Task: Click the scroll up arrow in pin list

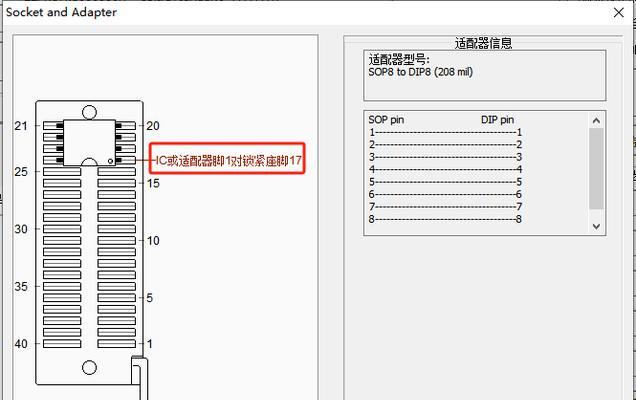Action: click(596, 120)
